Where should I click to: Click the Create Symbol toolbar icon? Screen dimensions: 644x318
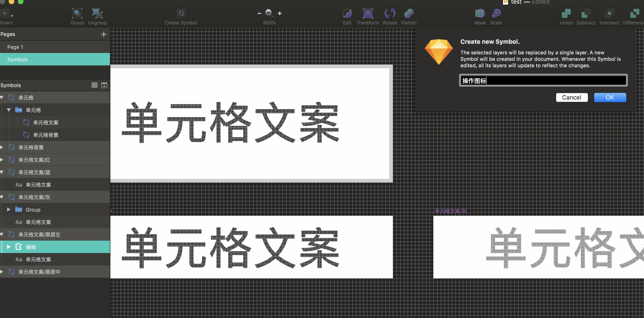pyautogui.click(x=181, y=13)
